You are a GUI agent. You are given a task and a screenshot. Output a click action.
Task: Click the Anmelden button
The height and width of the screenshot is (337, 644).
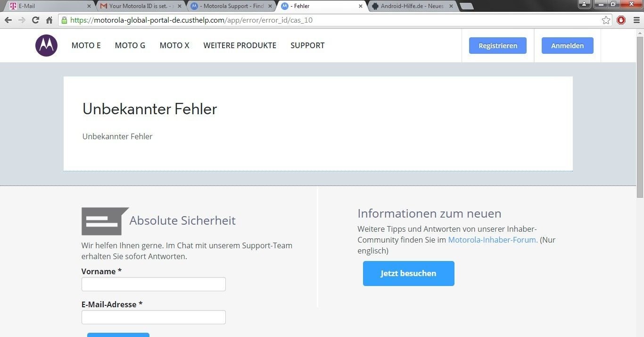568,46
